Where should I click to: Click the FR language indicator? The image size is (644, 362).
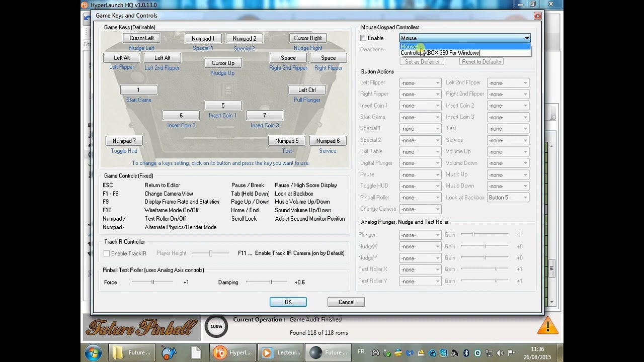(x=361, y=352)
